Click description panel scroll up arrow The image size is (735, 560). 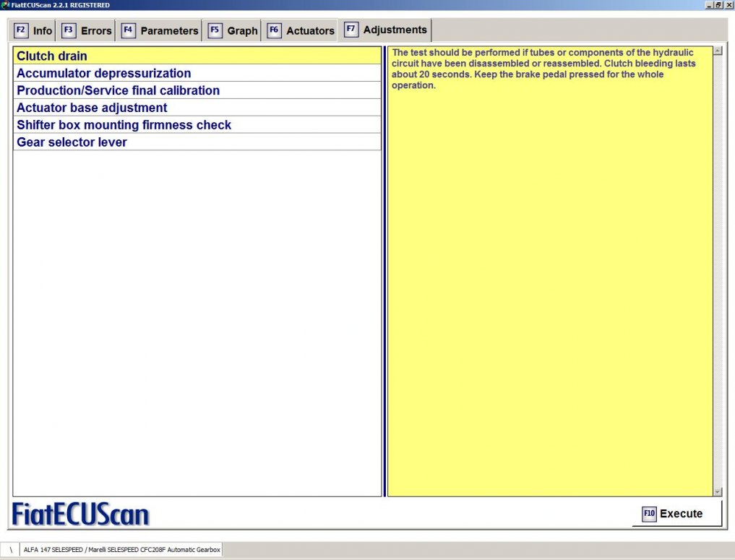pos(718,51)
